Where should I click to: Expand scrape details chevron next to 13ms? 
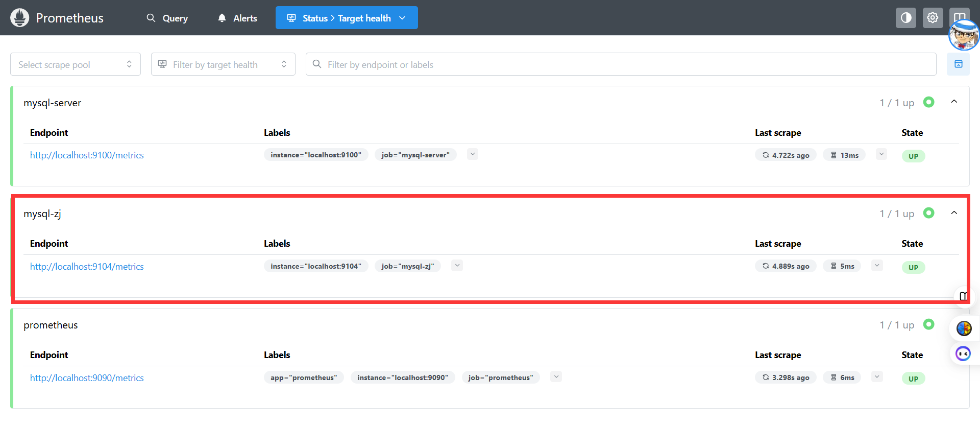point(881,154)
